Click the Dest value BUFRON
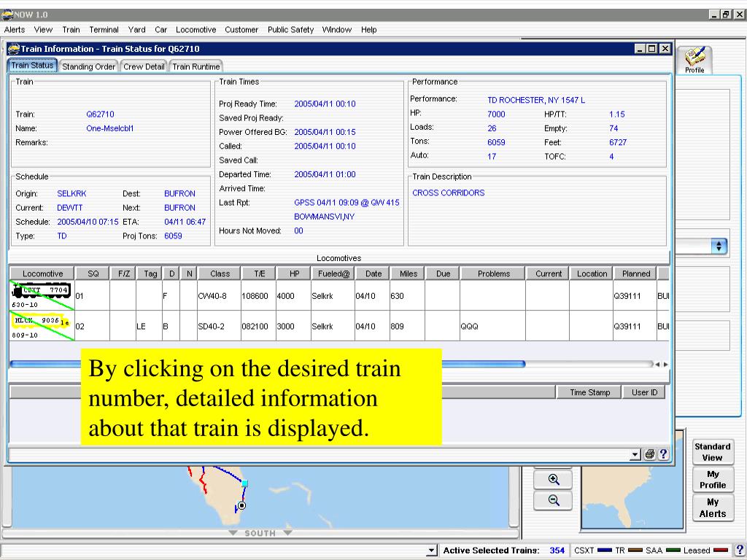This screenshot has width=747, height=560. click(x=179, y=194)
